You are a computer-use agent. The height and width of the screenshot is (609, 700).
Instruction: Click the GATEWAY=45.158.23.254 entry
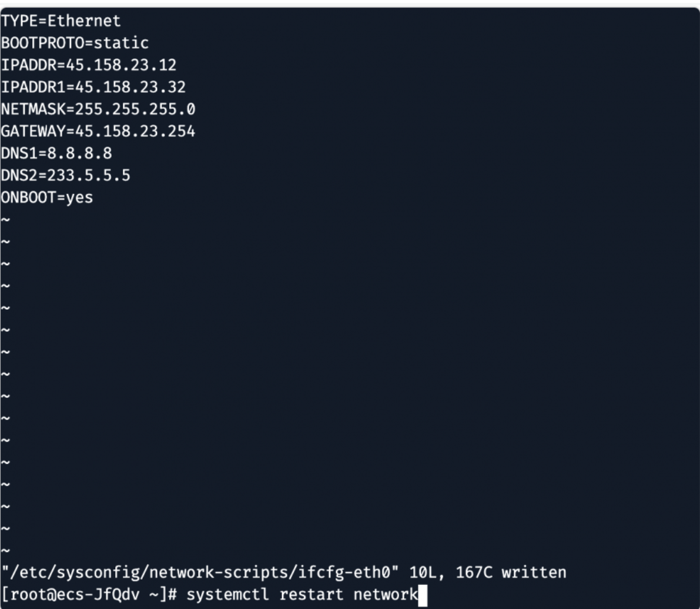pyautogui.click(x=98, y=132)
